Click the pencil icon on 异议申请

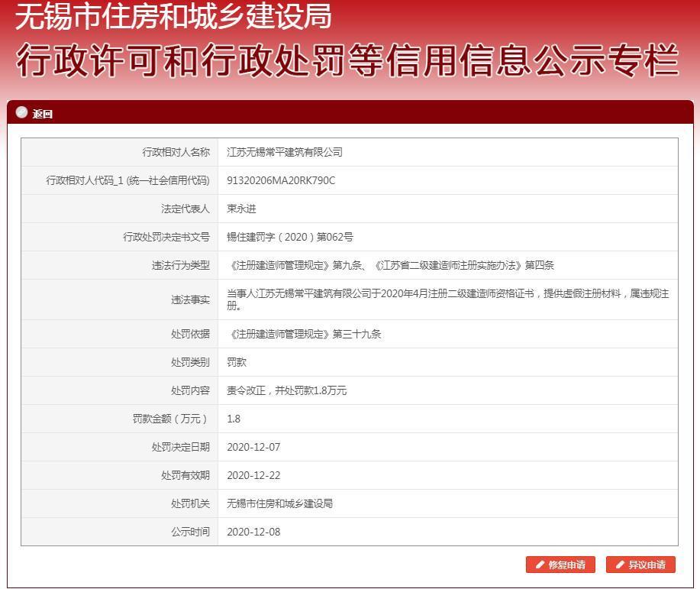click(x=620, y=565)
